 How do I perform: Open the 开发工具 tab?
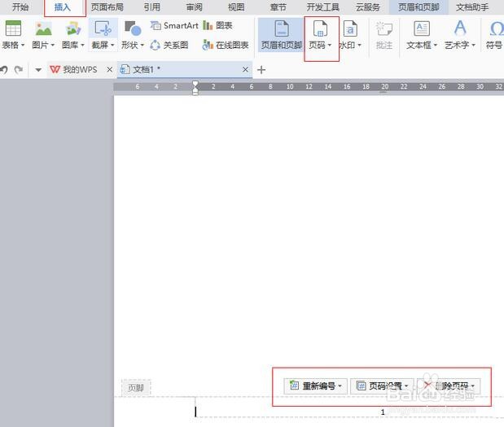point(322,7)
